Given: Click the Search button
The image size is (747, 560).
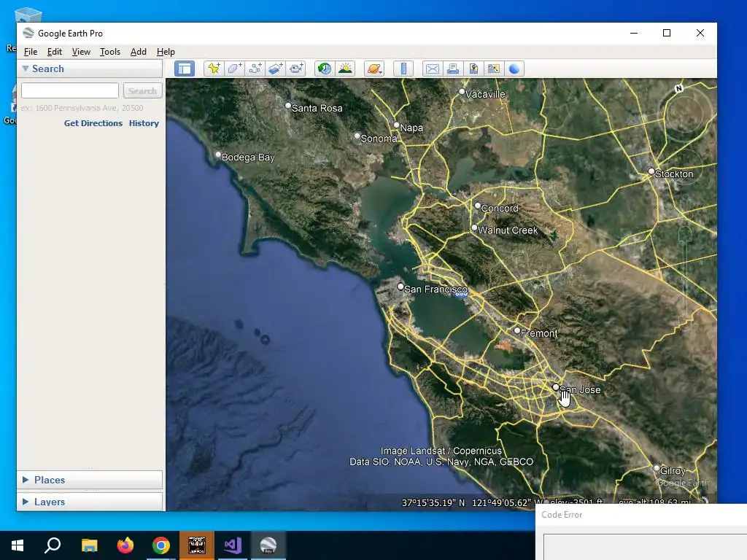Looking at the screenshot, I should [142, 90].
